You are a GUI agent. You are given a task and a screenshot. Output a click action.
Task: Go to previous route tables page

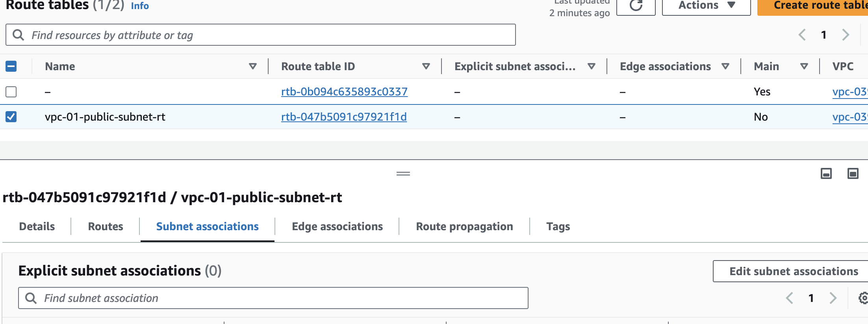tap(802, 35)
